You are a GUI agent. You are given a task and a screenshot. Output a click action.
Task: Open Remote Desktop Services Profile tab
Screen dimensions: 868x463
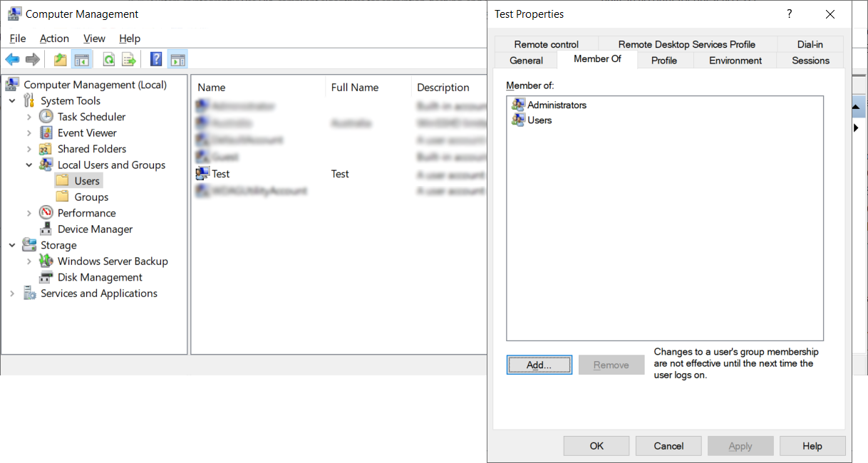coord(687,44)
